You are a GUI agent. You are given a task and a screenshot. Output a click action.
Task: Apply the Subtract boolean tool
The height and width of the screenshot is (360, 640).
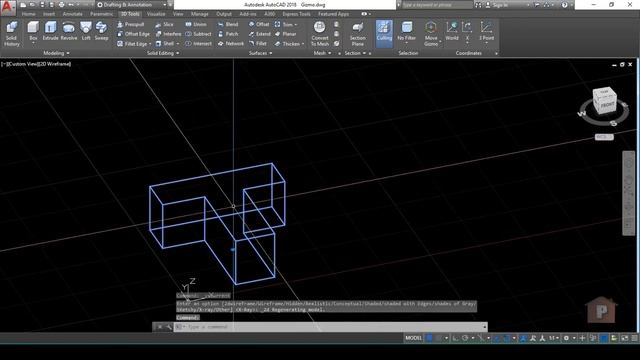click(198, 34)
